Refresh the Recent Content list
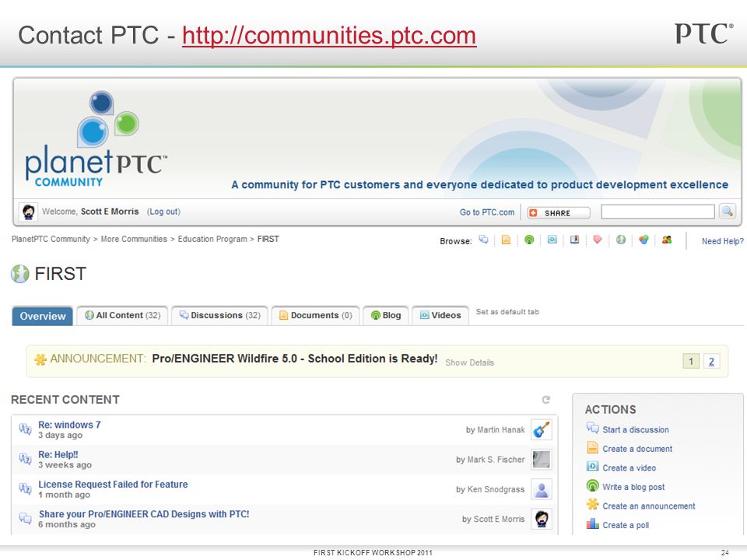 [x=546, y=400]
